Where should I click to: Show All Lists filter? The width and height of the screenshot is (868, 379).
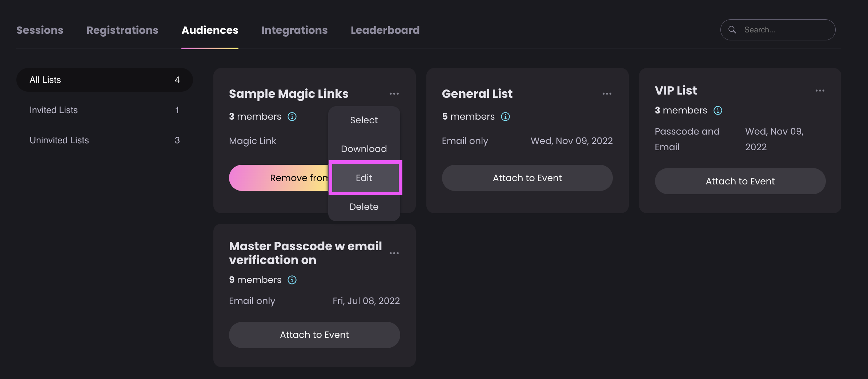point(105,80)
